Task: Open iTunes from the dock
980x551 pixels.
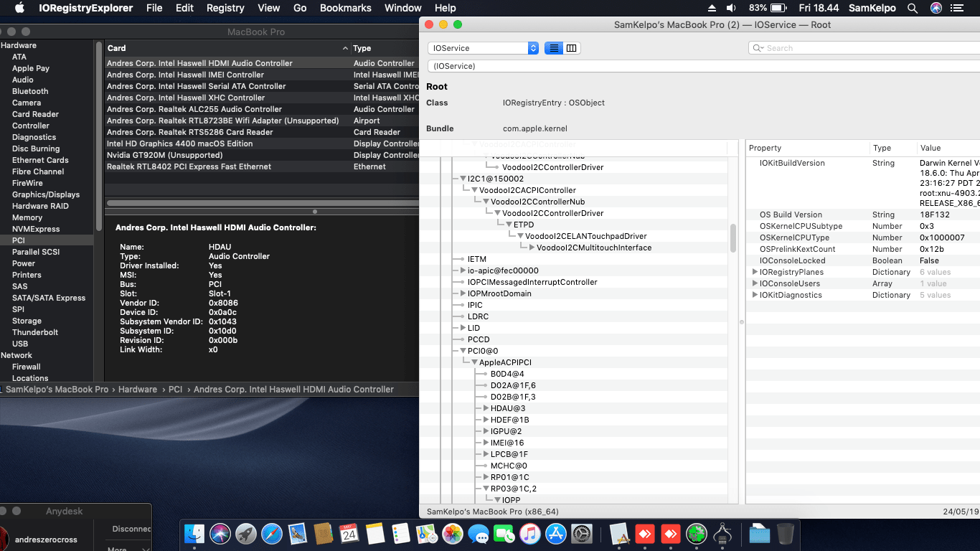Action: pyautogui.click(x=530, y=533)
